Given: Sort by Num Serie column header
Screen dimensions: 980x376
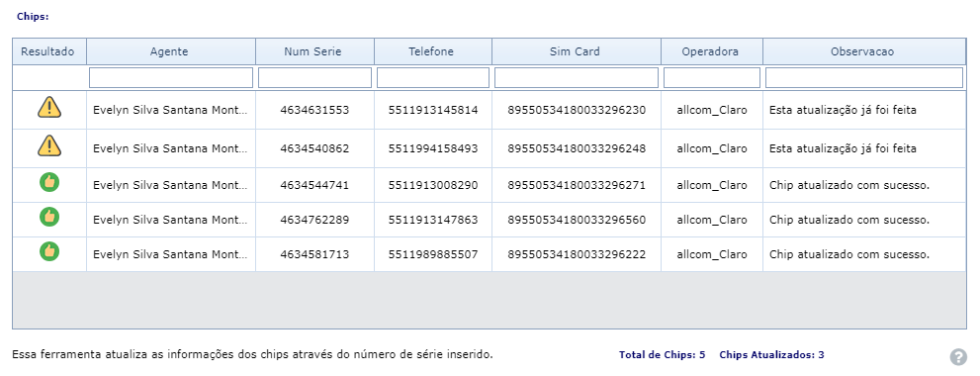Looking at the screenshot, I should 314,51.
